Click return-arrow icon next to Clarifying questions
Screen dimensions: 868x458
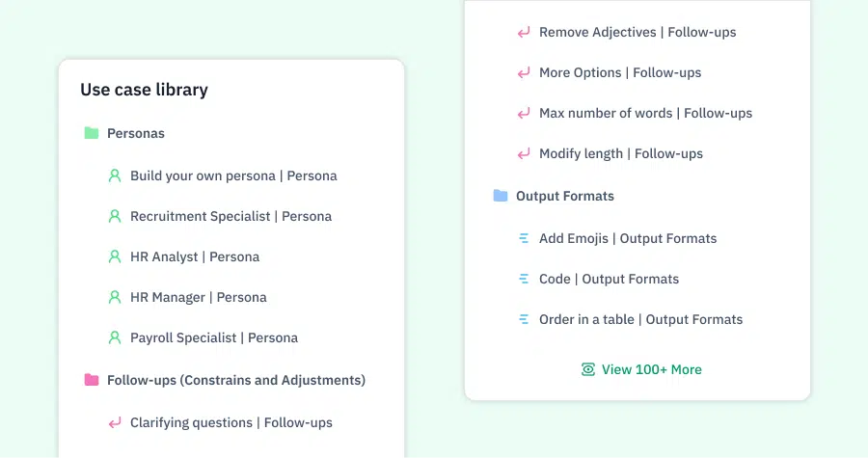click(115, 423)
